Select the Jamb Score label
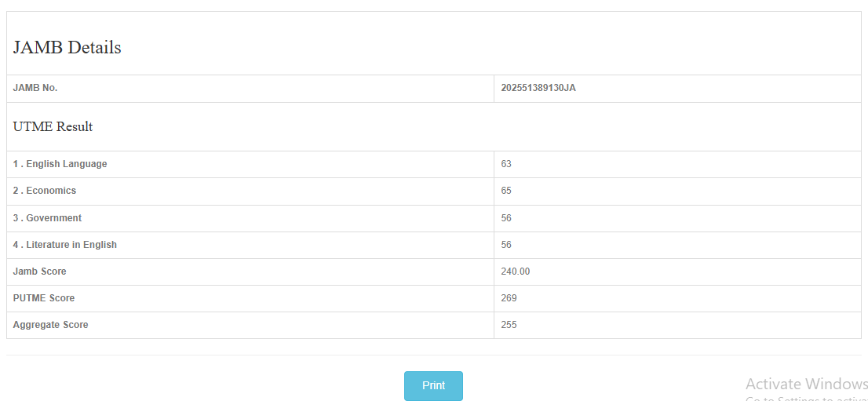This screenshot has height=401, width=868. click(40, 272)
